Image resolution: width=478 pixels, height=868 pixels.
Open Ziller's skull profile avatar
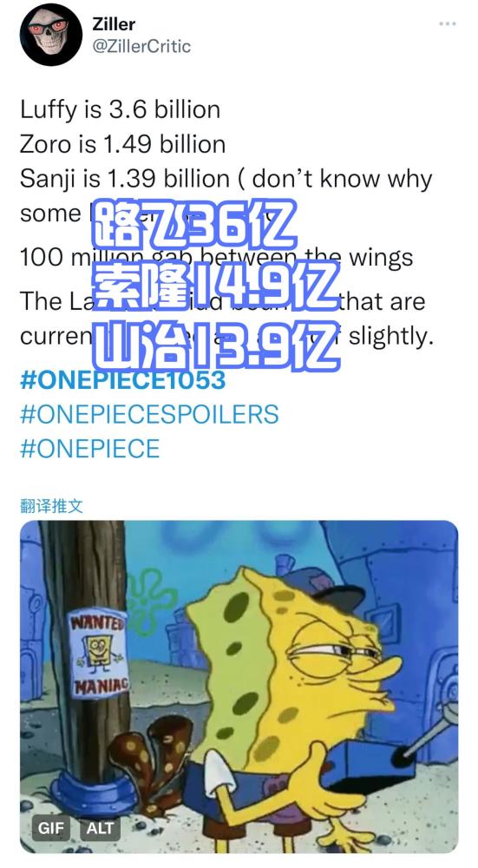tap(51, 35)
